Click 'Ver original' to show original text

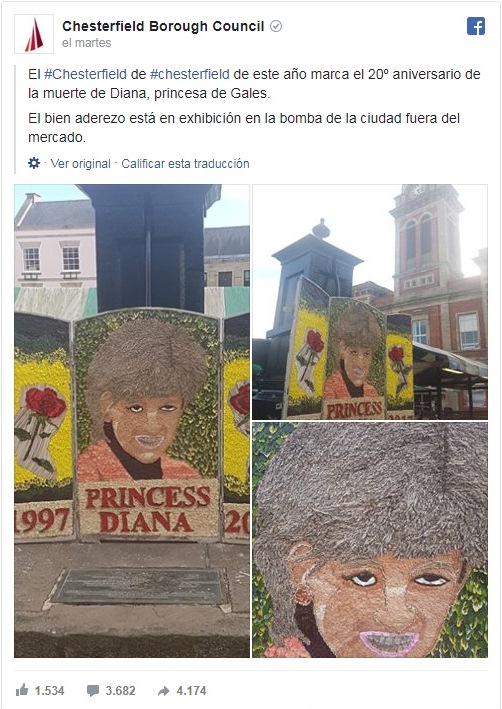[80, 164]
